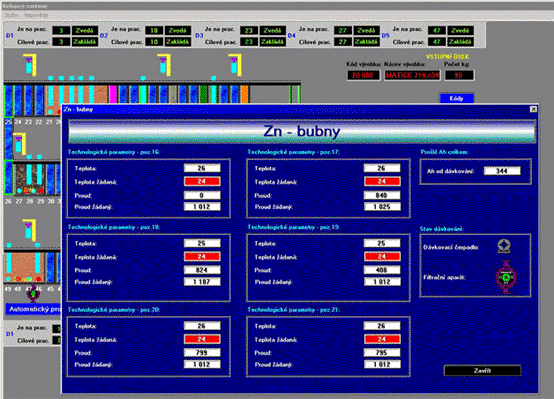Viewport: 554px width, 399px height.
Task: Click red Teplota žádaná field for poz.16
Action: tap(202, 182)
